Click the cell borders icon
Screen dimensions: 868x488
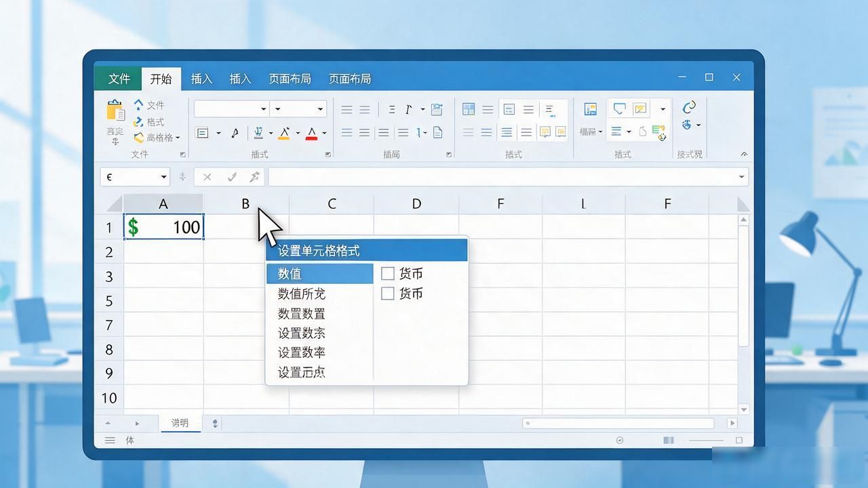[202, 133]
